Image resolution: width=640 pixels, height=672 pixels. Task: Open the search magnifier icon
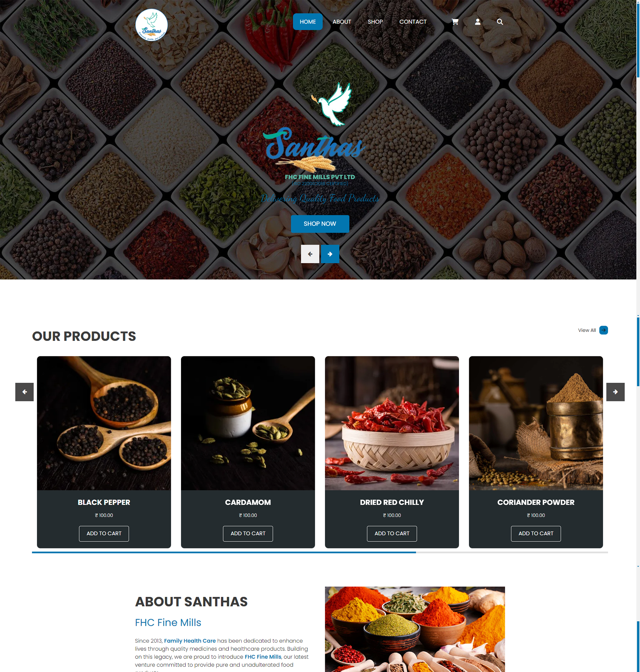click(x=500, y=22)
